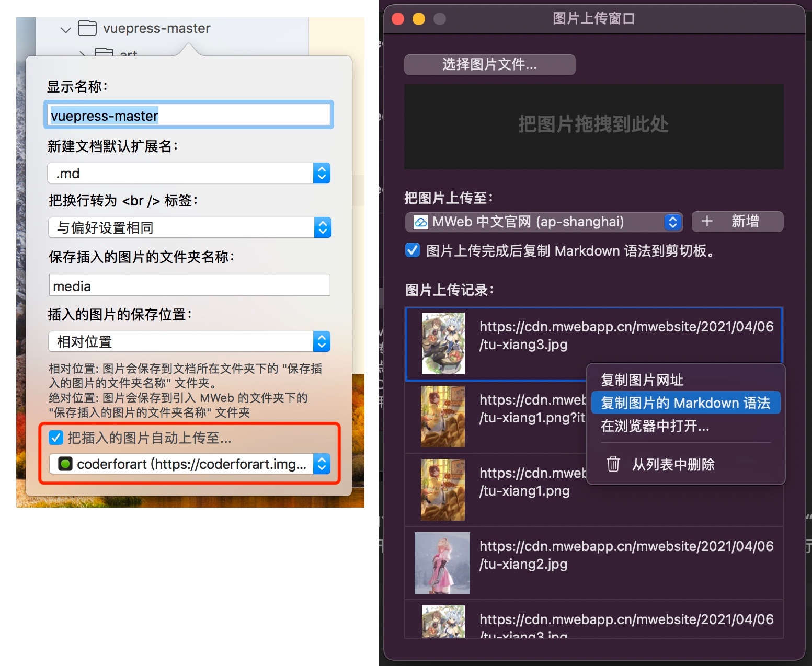Choose 在浏览器中打开 from context menu
The image size is (812, 666).
coord(655,426)
